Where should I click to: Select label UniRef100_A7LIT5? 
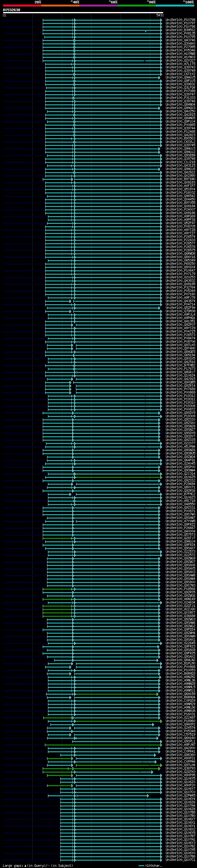pos(180,64)
